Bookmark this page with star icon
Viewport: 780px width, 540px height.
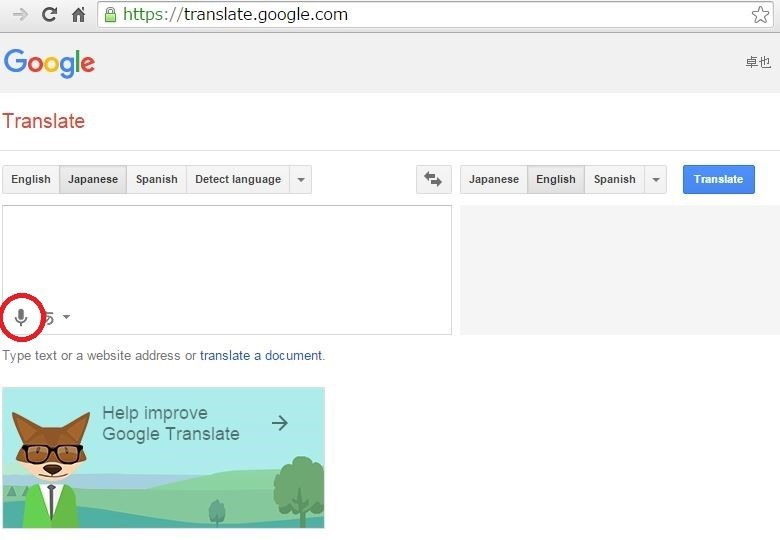(x=760, y=14)
